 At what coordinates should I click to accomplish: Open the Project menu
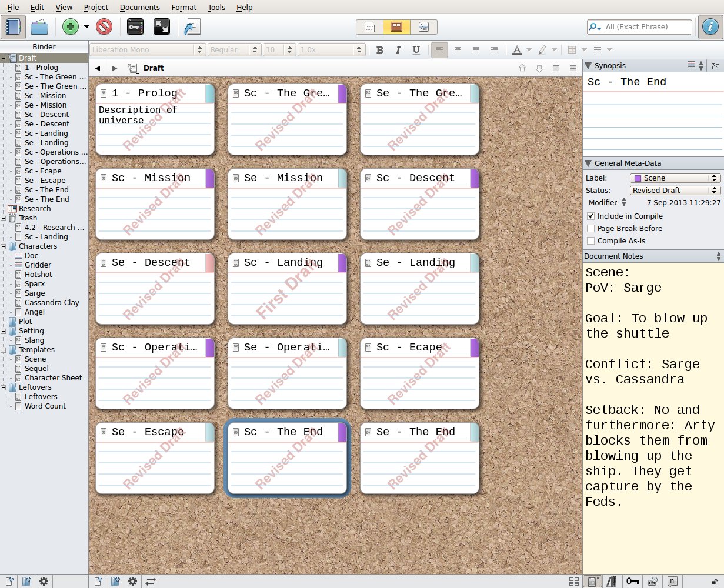[x=96, y=8]
